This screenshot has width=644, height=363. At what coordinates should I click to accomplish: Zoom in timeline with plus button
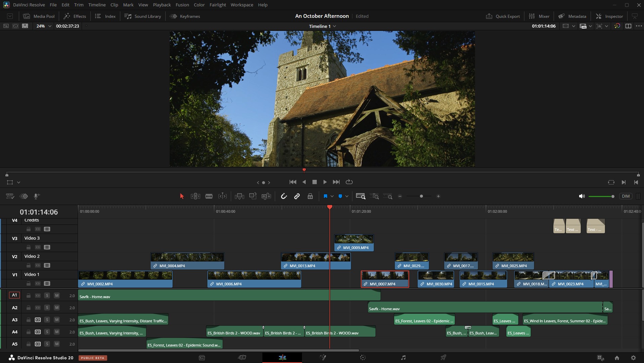pyautogui.click(x=438, y=196)
